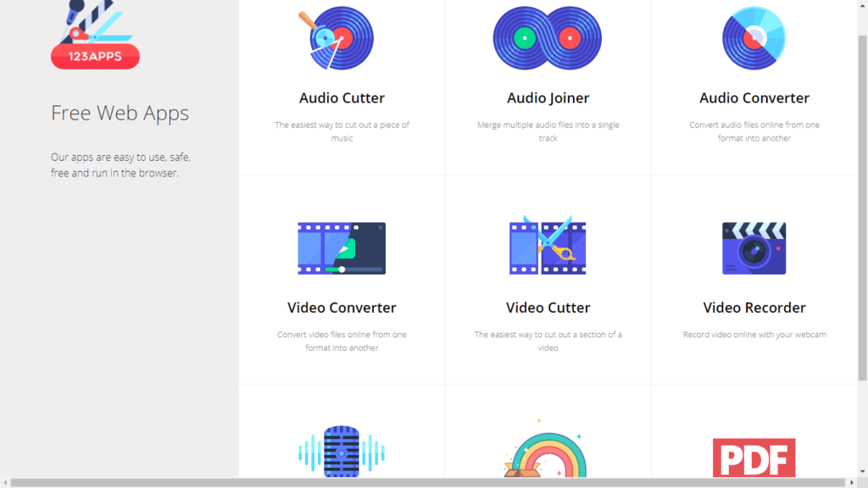Screen dimensions: 868x488
Task: Click the Video Recorder clapperboard camera icon
Action: click(x=754, y=248)
